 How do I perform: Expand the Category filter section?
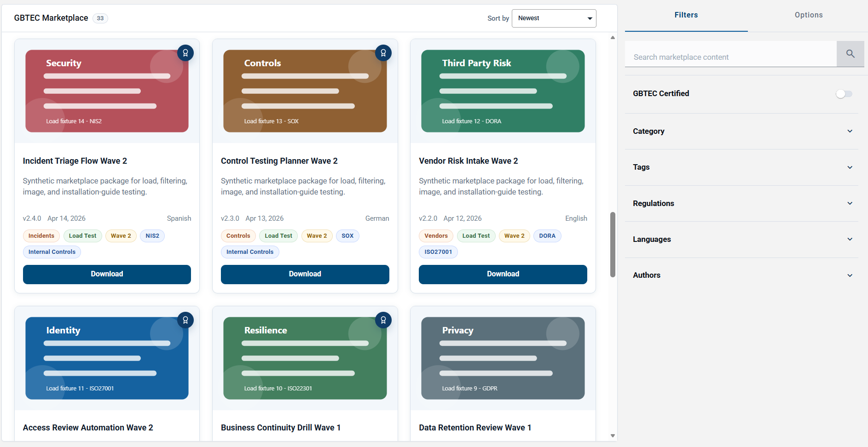click(x=741, y=131)
